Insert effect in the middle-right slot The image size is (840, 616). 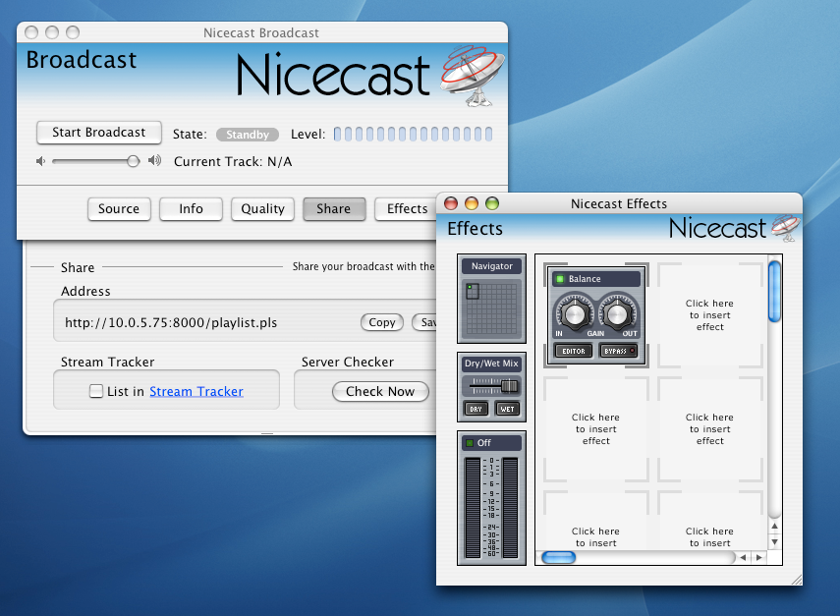click(709, 429)
